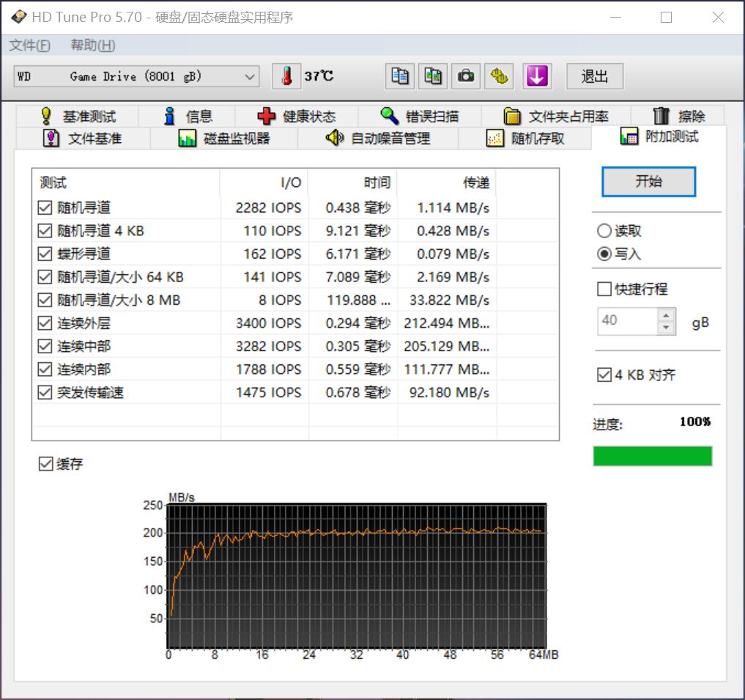Click the blue download arrow icon
The width and height of the screenshot is (745, 700).
tap(537, 76)
